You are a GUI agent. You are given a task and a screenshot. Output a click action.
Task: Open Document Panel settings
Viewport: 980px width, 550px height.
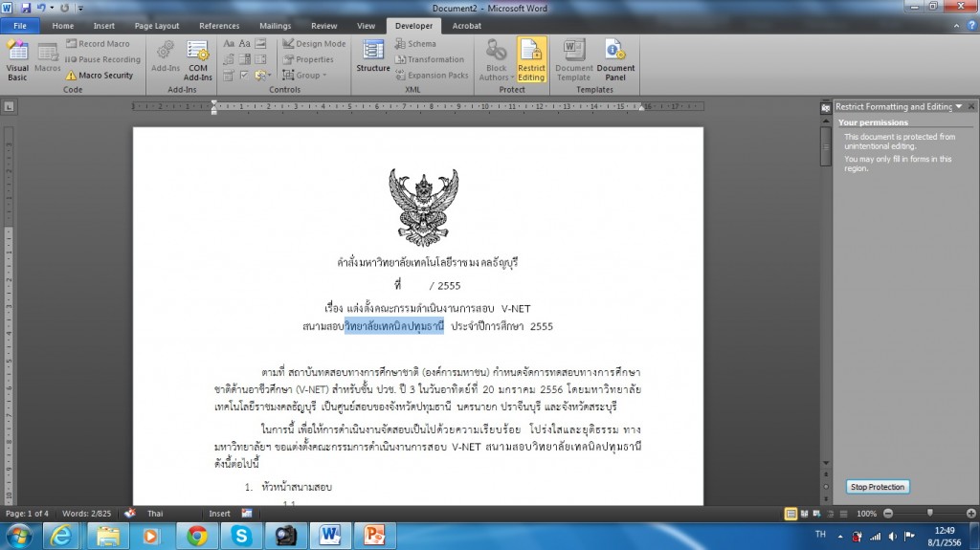click(x=615, y=60)
